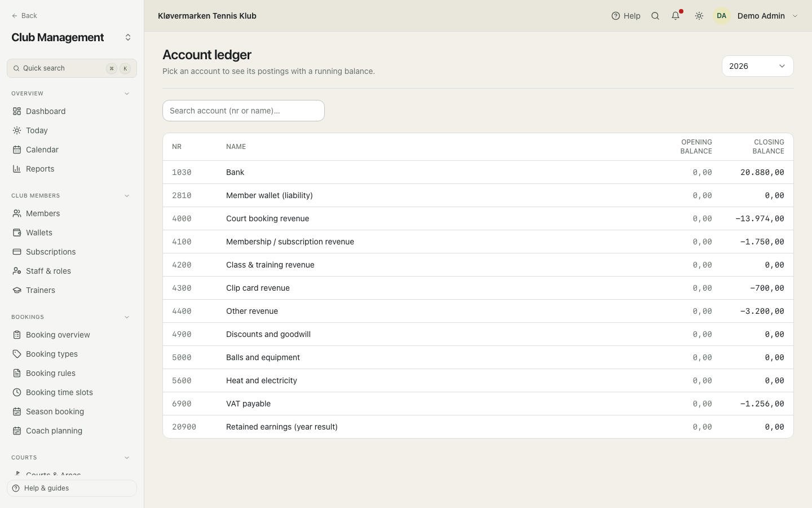Select Court booking revenue account

[478, 218]
